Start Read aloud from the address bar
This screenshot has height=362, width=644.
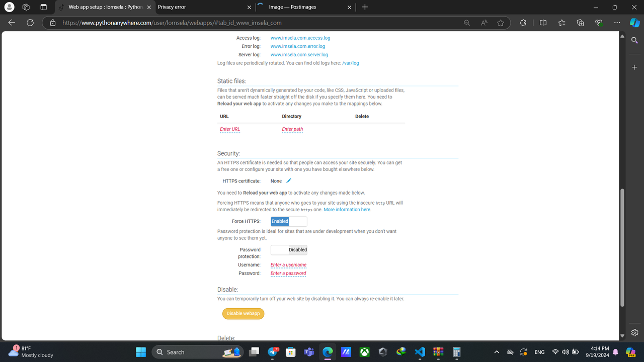tap(484, 23)
